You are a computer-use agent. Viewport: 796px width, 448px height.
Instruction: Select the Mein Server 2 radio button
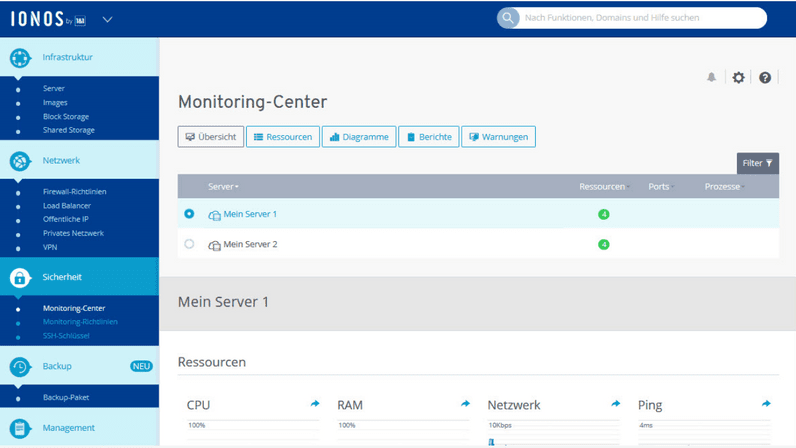click(x=189, y=244)
